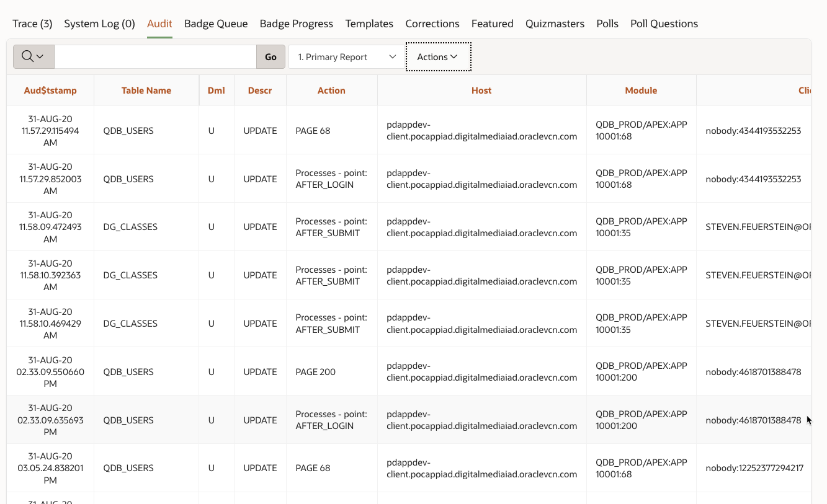Viewport: 827px width, 504px height.
Task: Sort rows by the Dml column
Action: pyautogui.click(x=216, y=90)
